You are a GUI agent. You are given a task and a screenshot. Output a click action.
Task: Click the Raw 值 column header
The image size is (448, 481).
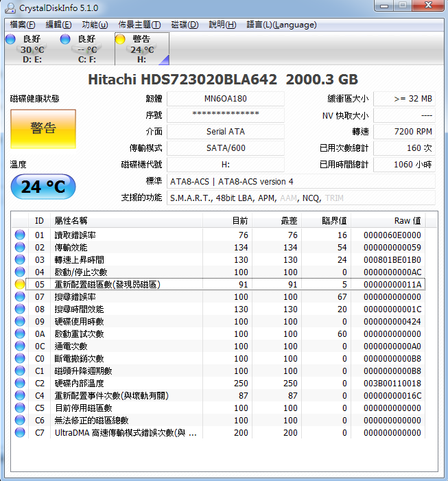click(388, 220)
